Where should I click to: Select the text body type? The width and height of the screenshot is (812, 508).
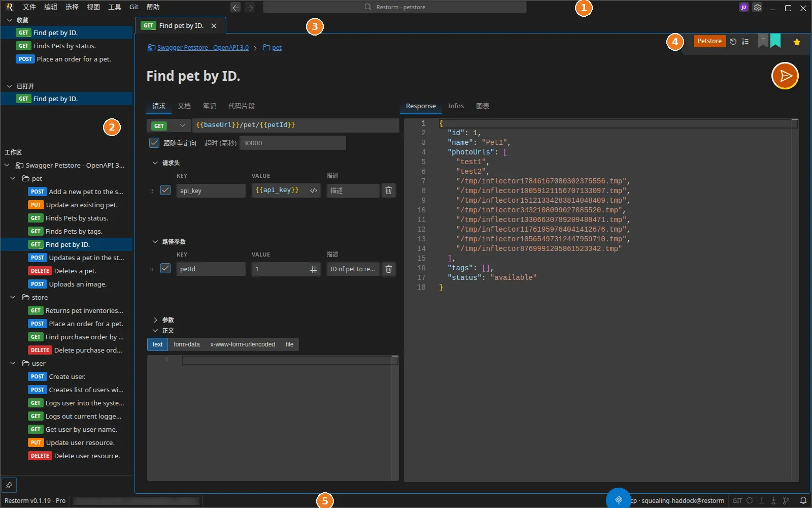(157, 344)
